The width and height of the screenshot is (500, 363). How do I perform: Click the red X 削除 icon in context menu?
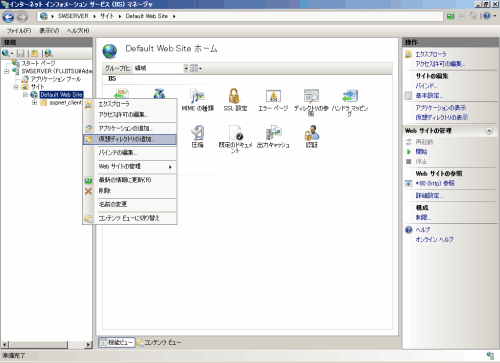click(88, 191)
